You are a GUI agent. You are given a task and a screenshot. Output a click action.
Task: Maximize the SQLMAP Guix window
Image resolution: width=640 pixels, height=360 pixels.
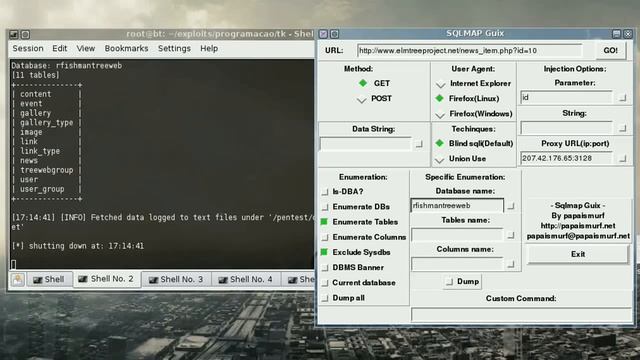[x=617, y=34]
